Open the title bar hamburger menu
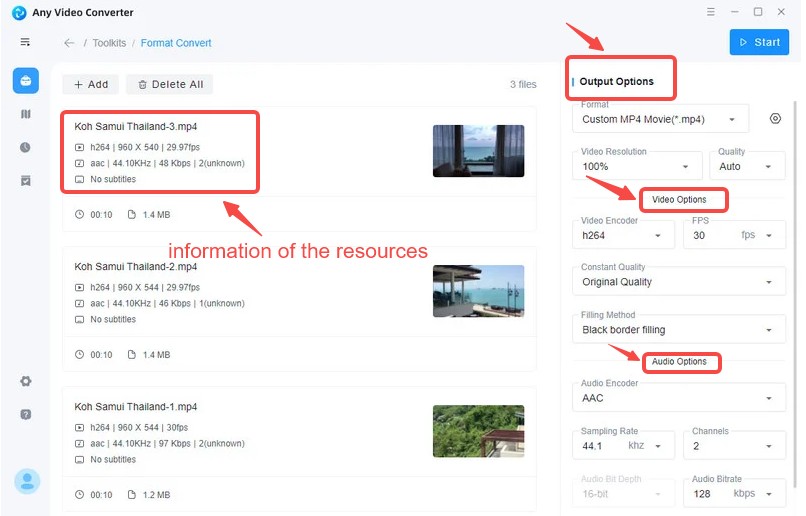Viewport: 806px width, 516px height. [x=710, y=12]
